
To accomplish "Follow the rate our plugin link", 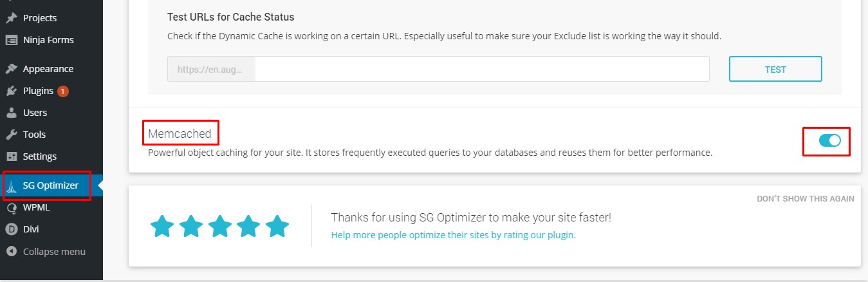I will tap(453, 235).
